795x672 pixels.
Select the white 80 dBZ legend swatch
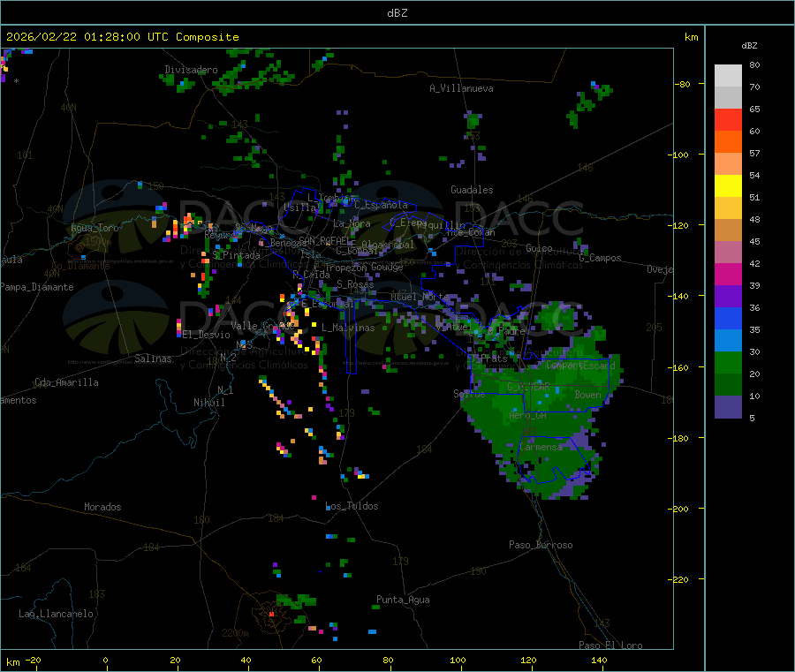pyautogui.click(x=728, y=76)
